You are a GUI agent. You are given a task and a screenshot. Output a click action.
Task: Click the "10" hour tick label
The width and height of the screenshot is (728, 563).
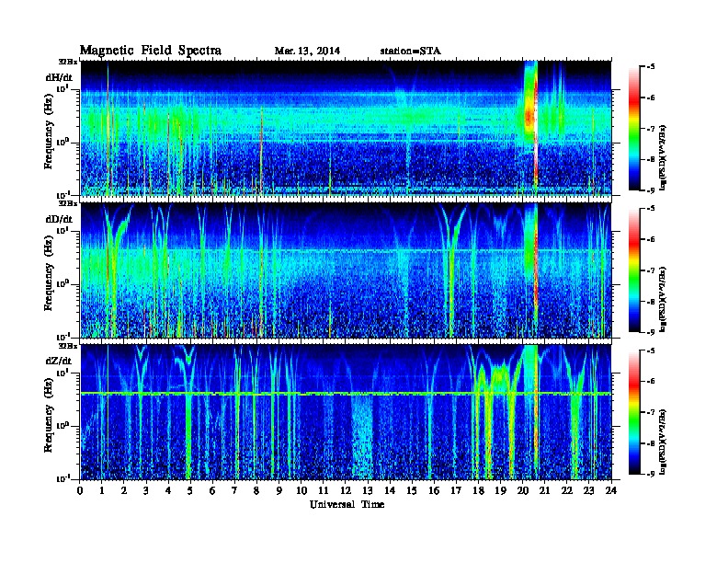[301, 491]
